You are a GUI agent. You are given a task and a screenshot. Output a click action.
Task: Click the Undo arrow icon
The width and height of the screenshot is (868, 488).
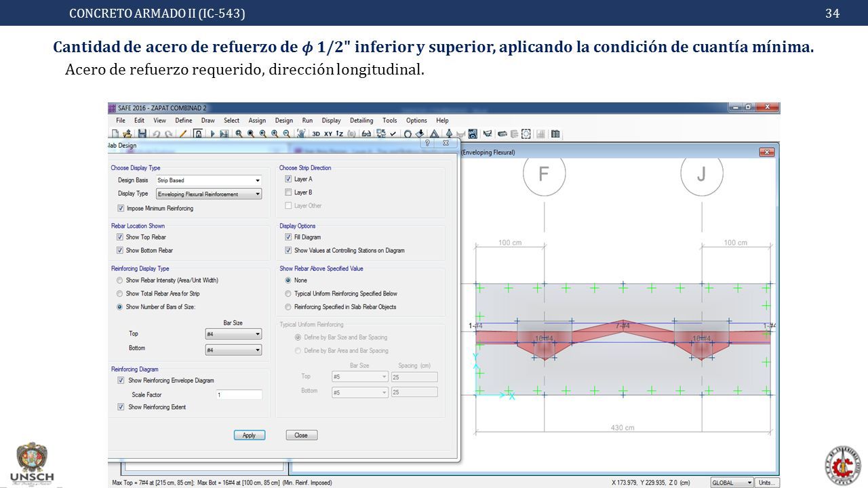[157, 134]
